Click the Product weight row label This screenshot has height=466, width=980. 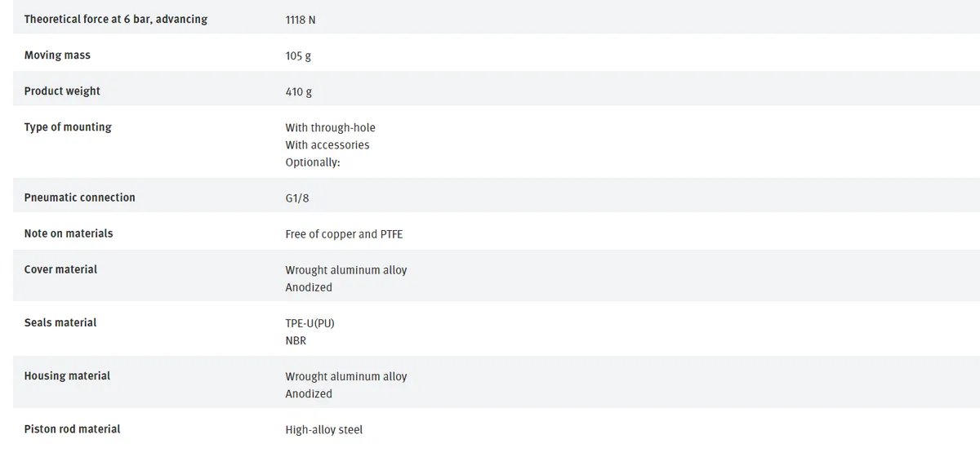tap(62, 91)
